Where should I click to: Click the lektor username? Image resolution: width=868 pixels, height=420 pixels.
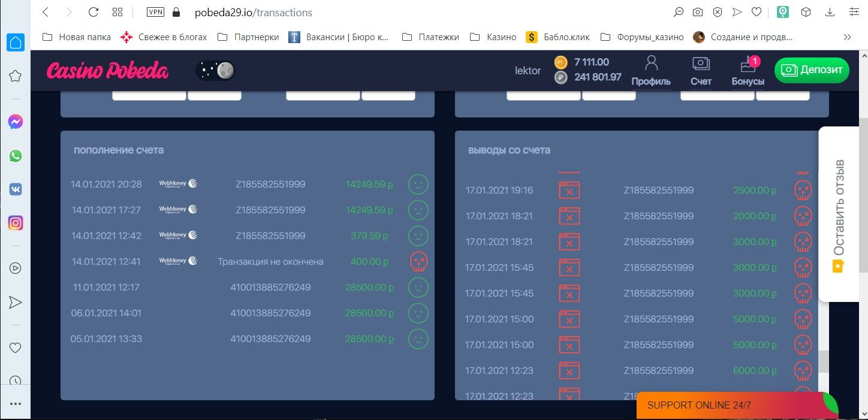point(528,71)
